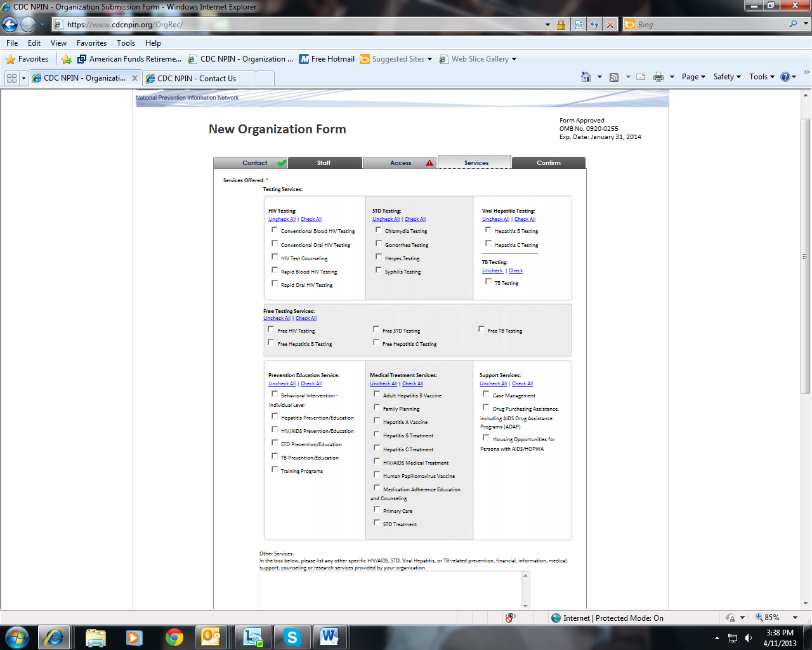The width and height of the screenshot is (812, 650).
Task: Open the Quick Tabs grid icon
Action: pos(11,78)
